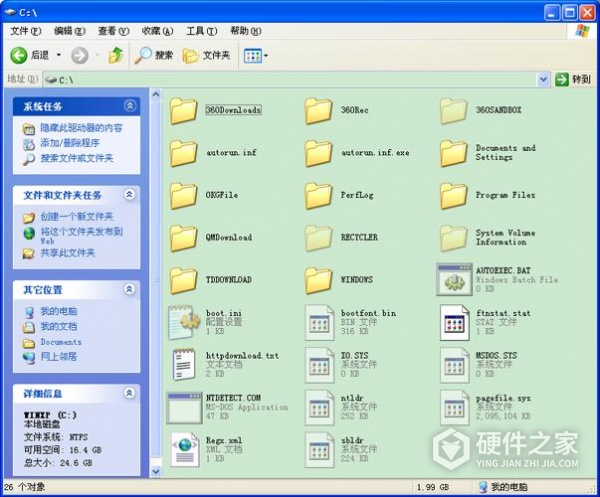Screen dimensions: 600x497
Task: Open the 收藏(A) menu
Action: (157, 31)
